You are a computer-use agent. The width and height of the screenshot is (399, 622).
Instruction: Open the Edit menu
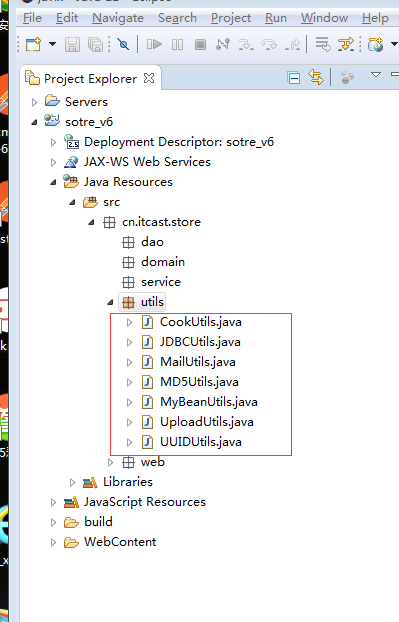pyautogui.click(x=67, y=18)
